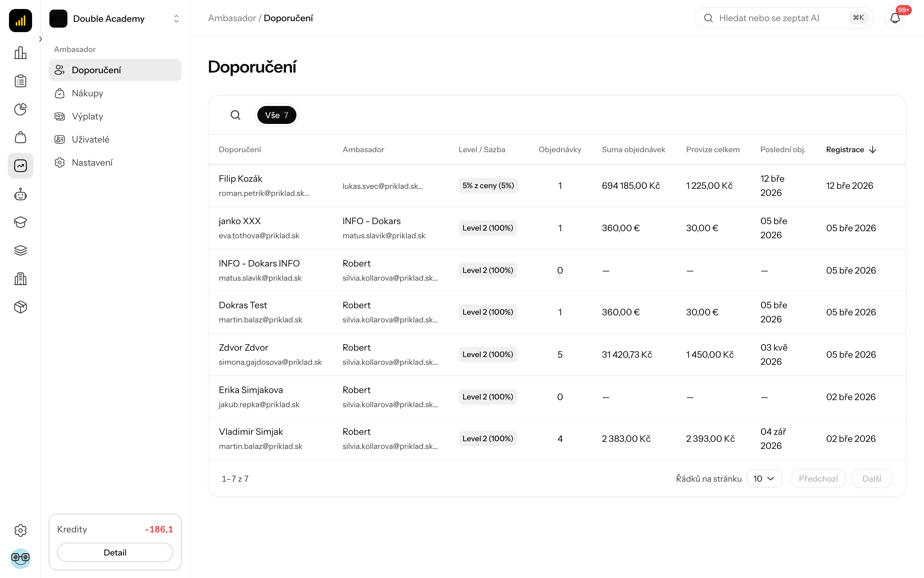Image resolution: width=924 pixels, height=578 pixels.
Task: Focus the Hledat nebo se zeptat AI search field
Action: pyautogui.click(x=784, y=18)
